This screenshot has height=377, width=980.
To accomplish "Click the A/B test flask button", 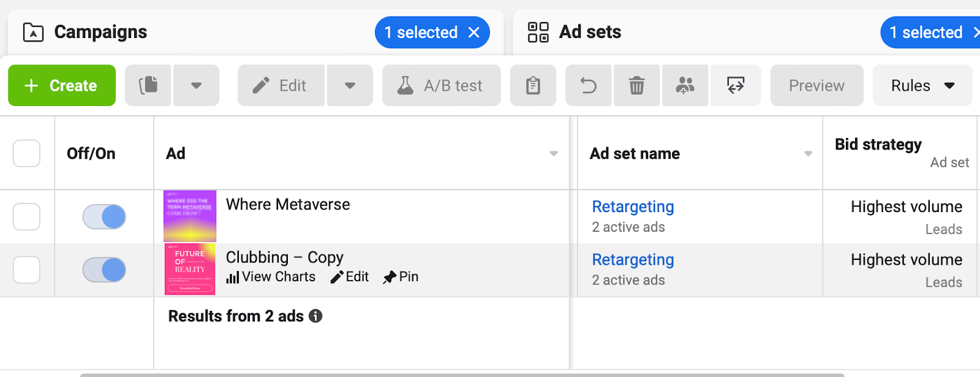I will (x=442, y=85).
